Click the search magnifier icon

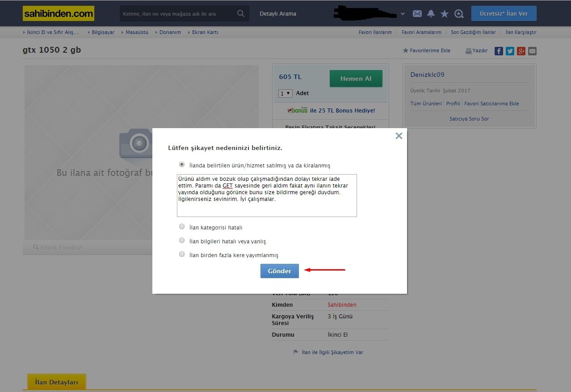241,13
